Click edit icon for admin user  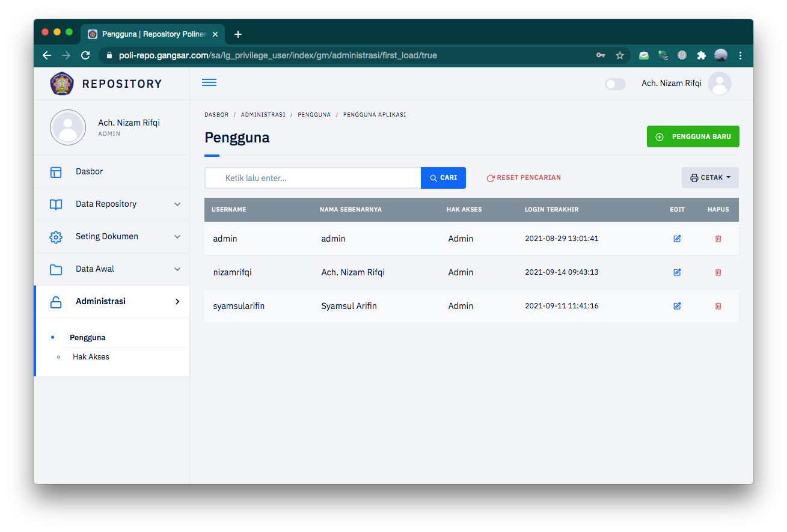tap(677, 239)
